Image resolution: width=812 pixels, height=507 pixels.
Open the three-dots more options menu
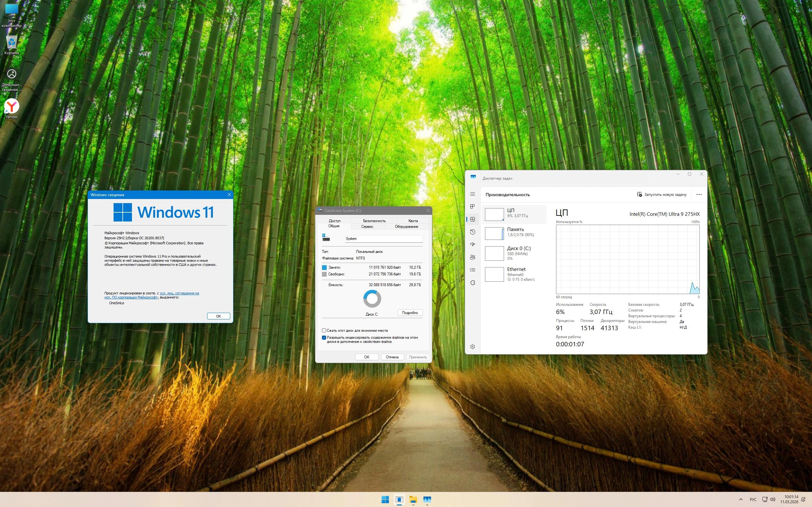699,195
